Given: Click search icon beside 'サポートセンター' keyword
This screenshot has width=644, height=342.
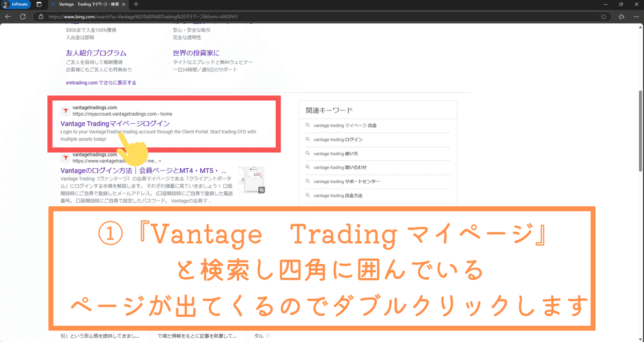Looking at the screenshot, I should point(308,181).
